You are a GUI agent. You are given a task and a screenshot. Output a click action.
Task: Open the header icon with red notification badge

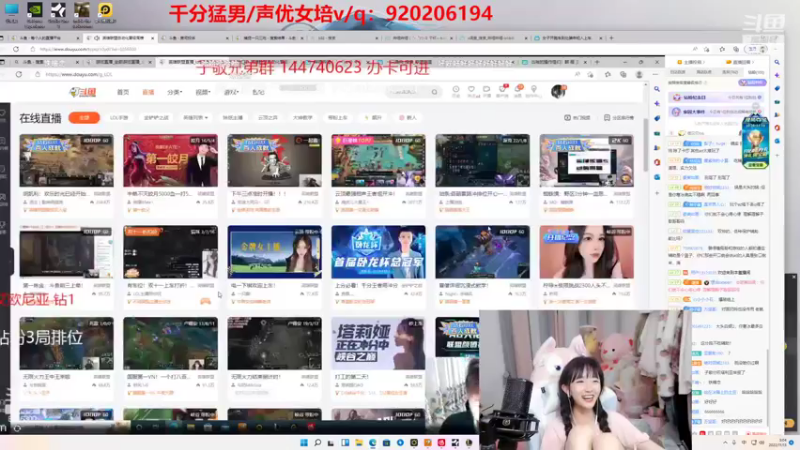[503, 90]
